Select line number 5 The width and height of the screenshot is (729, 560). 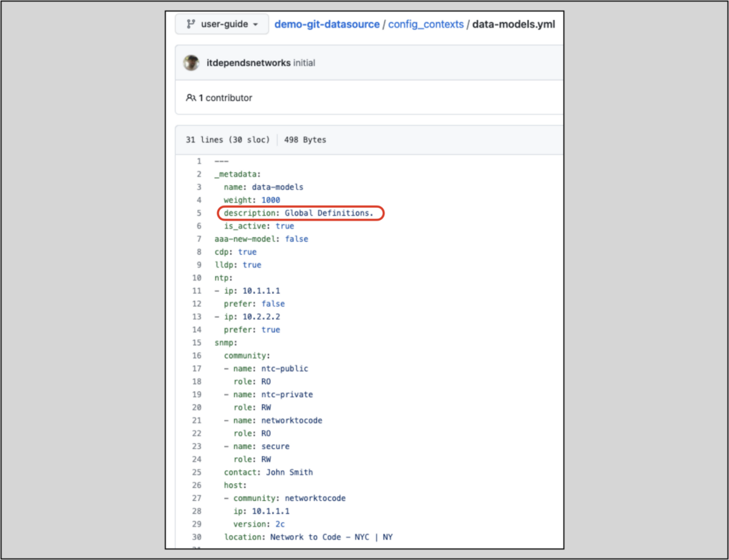click(x=199, y=213)
